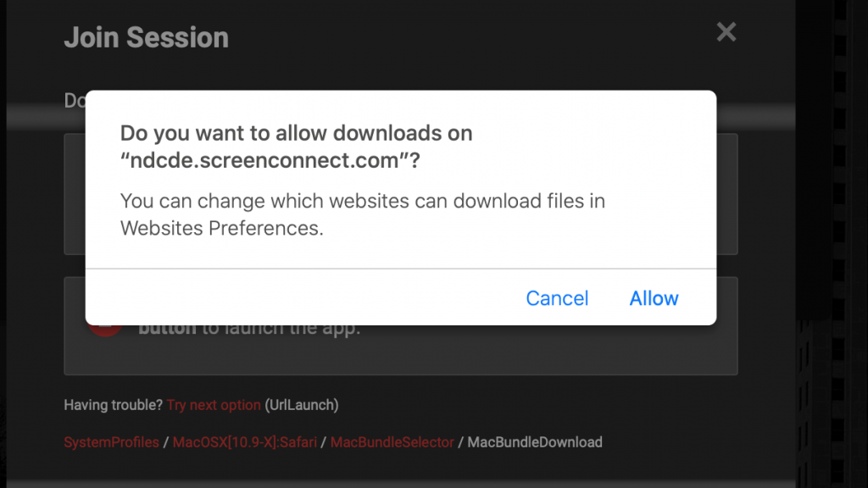Click the 'button to launch the app' text
This screenshot has height=488, width=868.
pyautogui.click(x=280, y=330)
